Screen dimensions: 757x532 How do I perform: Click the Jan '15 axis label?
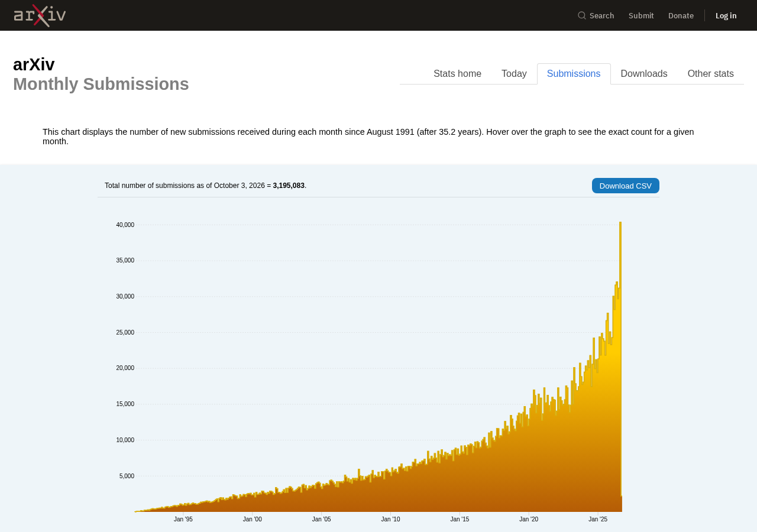click(x=460, y=520)
